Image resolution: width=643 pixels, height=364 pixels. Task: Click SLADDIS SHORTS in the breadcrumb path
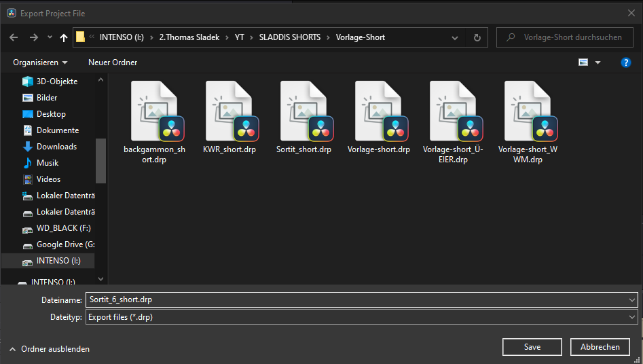coord(289,37)
